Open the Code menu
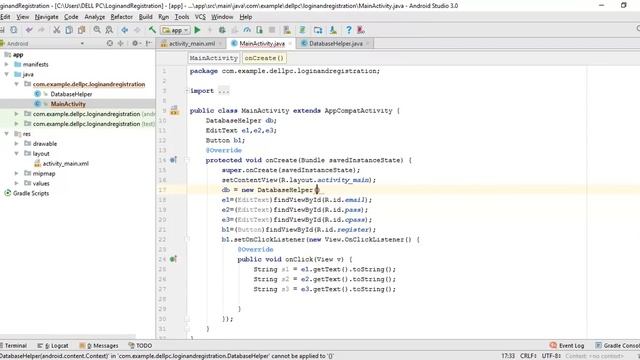 pyautogui.click(x=71, y=17)
